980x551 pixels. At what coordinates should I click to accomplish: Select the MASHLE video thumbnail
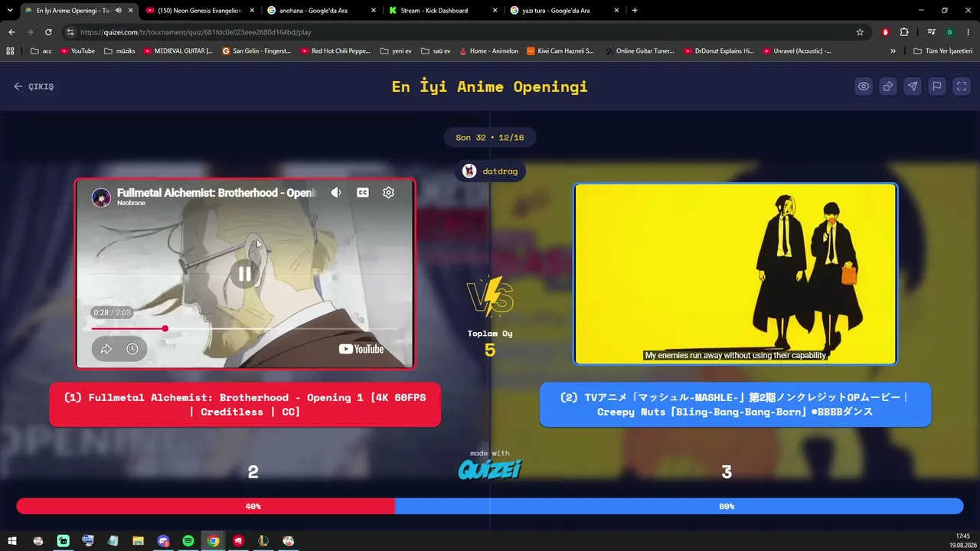735,274
